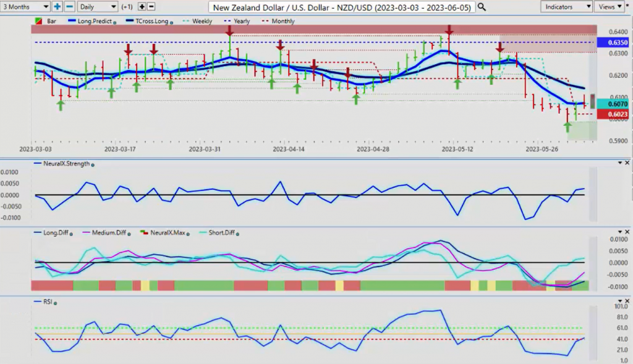Click the settings dot beside Long.Predict

tap(115, 22)
